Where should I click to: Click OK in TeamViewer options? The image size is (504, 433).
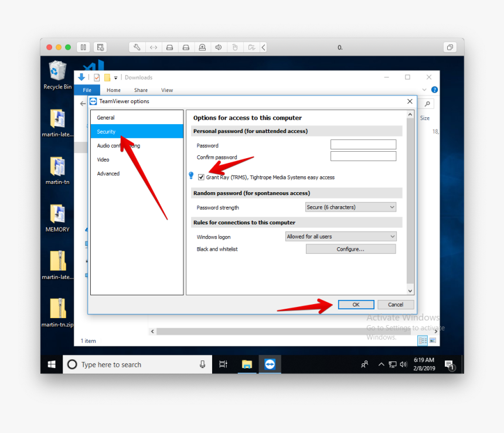click(356, 305)
